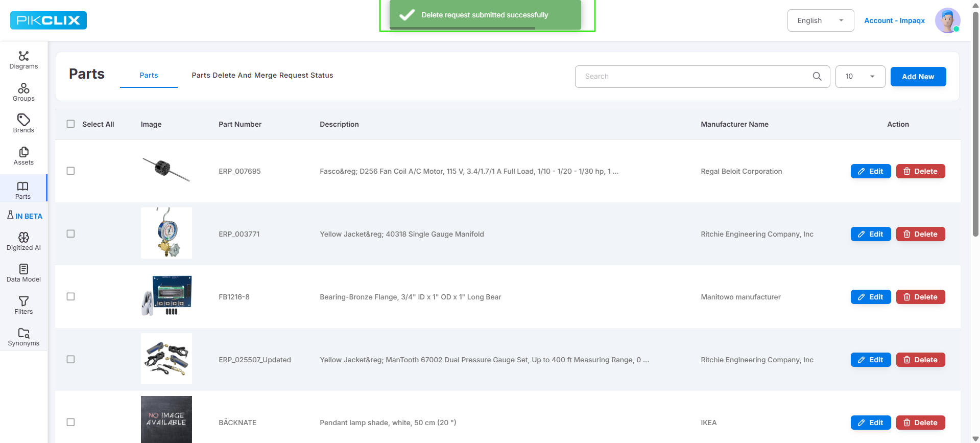Image resolution: width=980 pixels, height=443 pixels.
Task: Open the Filters sidebar icon
Action: point(23,306)
